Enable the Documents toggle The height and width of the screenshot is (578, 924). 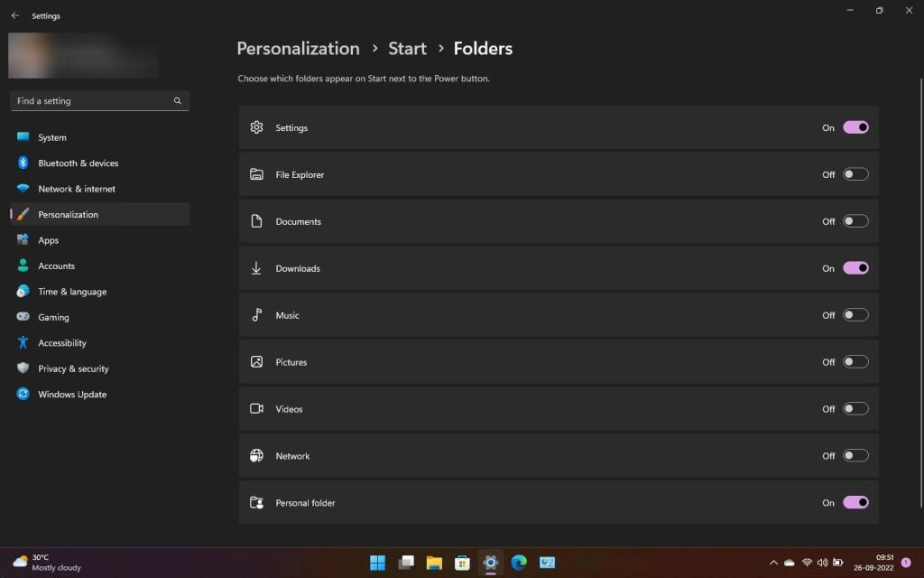[855, 221]
